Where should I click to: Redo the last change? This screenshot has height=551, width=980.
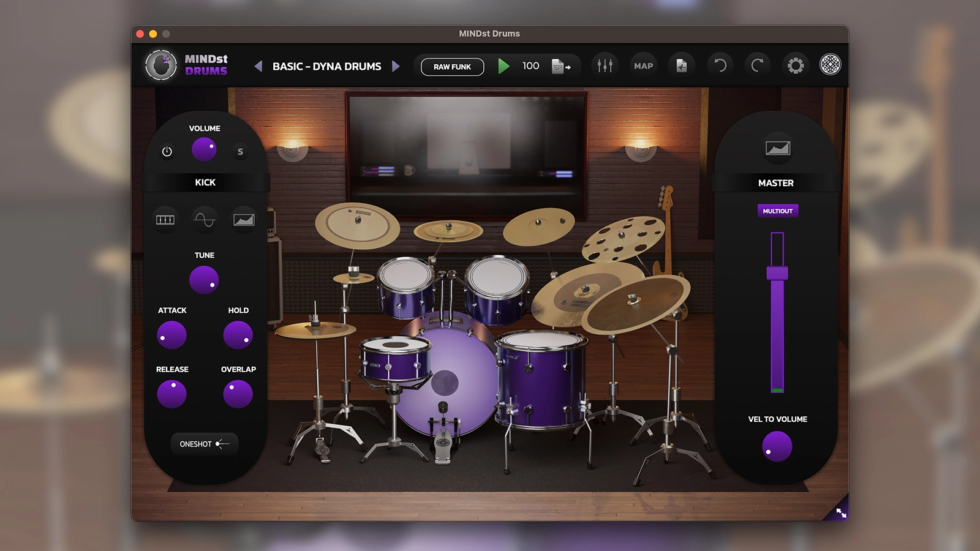pos(758,65)
